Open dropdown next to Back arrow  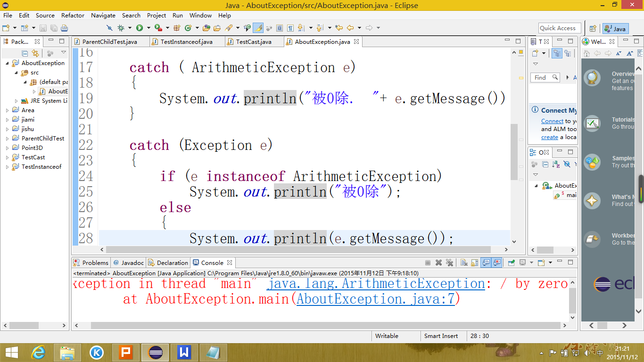pyautogui.click(x=359, y=28)
